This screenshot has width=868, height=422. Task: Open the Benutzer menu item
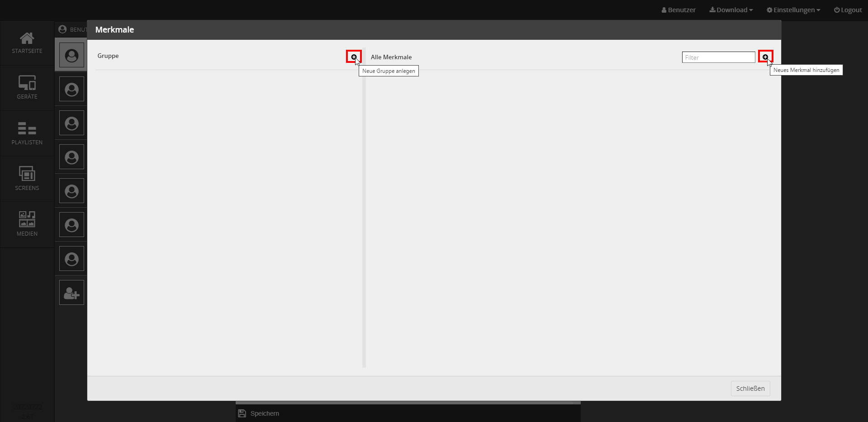(678, 10)
